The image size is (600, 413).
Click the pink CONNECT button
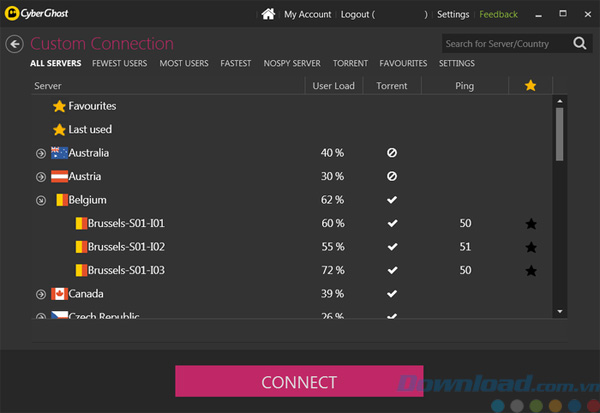click(x=299, y=381)
